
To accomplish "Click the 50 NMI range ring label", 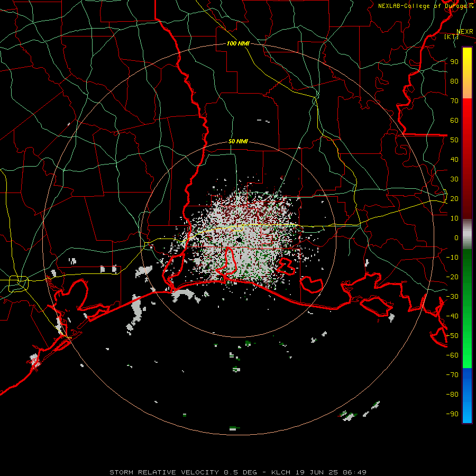I will [x=238, y=141].
